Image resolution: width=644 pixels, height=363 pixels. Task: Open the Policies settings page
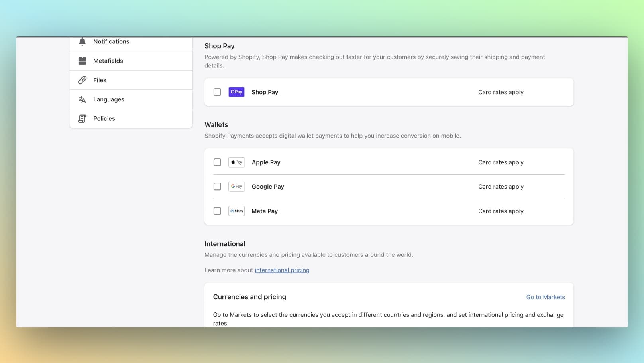pyautogui.click(x=104, y=118)
